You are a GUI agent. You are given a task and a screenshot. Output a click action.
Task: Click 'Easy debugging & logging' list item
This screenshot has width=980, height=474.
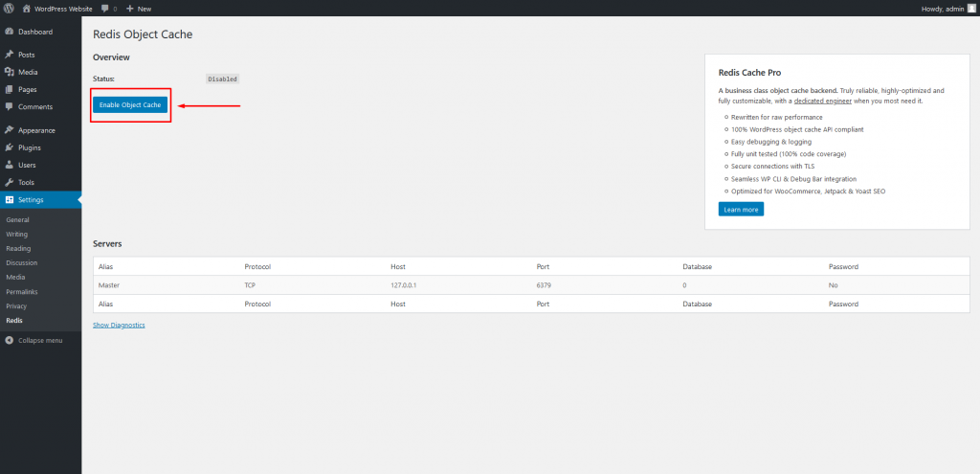(771, 142)
